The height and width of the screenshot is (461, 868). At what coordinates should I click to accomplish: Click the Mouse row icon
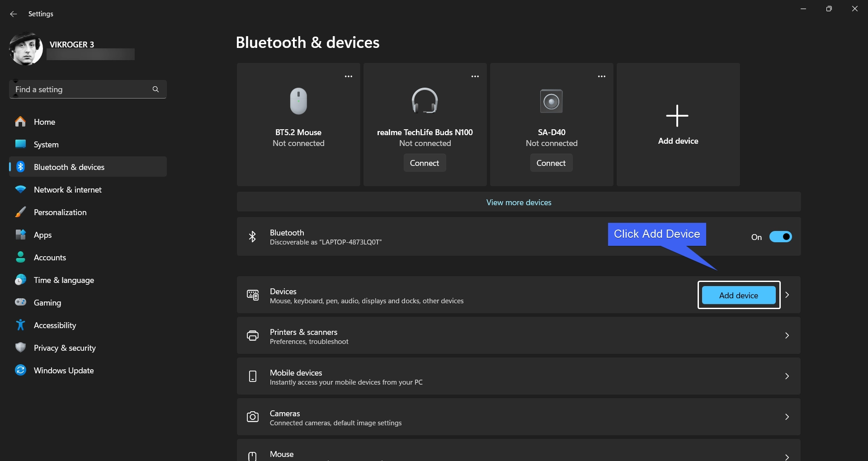pyautogui.click(x=253, y=456)
